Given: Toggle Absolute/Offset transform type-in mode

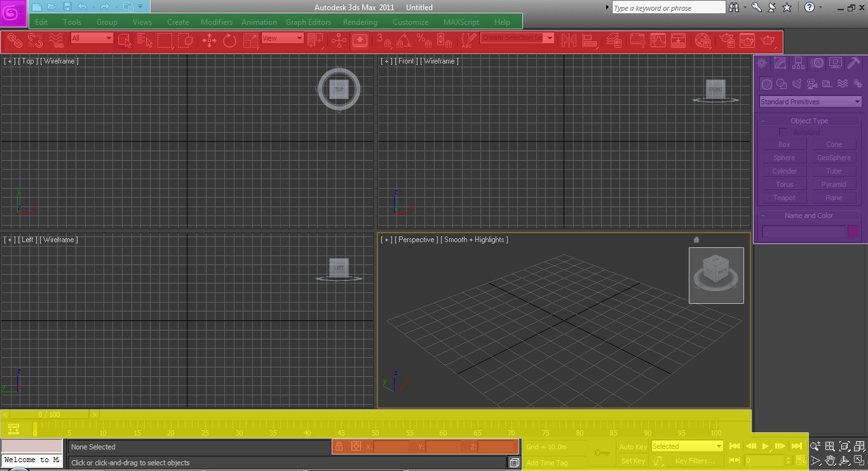Looking at the screenshot, I should coord(356,447).
